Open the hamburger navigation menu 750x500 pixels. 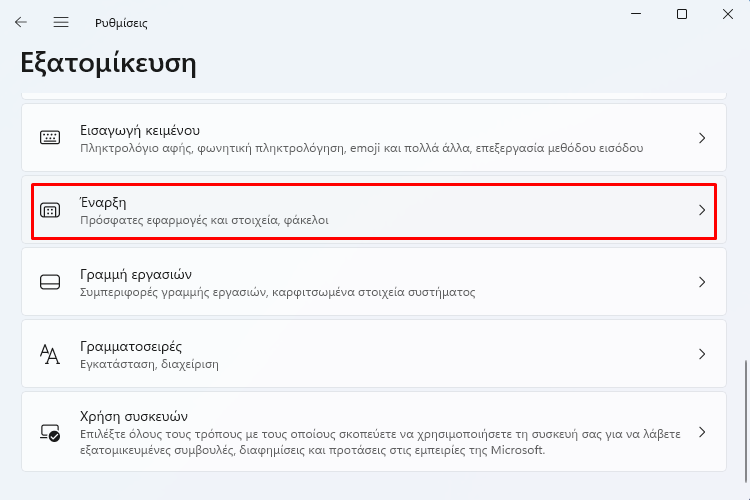tap(61, 22)
